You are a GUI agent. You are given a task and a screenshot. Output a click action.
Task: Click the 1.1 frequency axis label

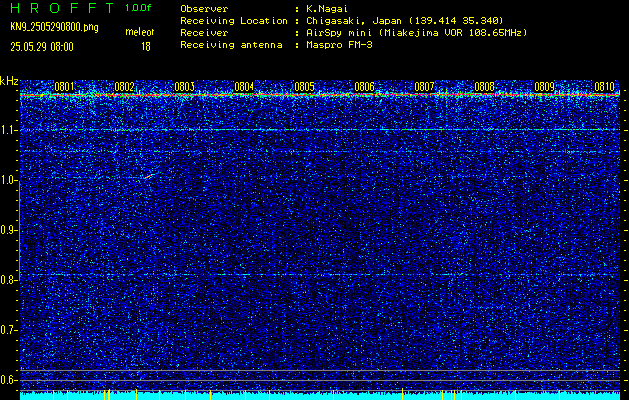coord(8,130)
